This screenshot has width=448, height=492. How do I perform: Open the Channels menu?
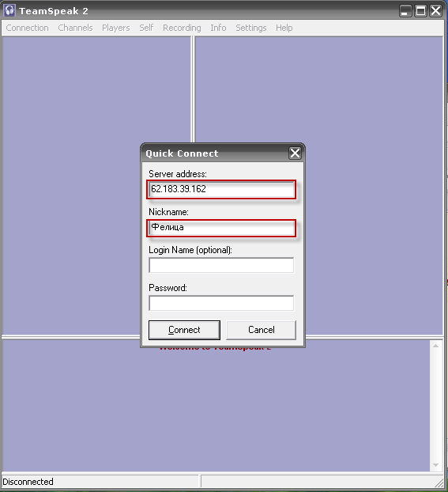(75, 28)
